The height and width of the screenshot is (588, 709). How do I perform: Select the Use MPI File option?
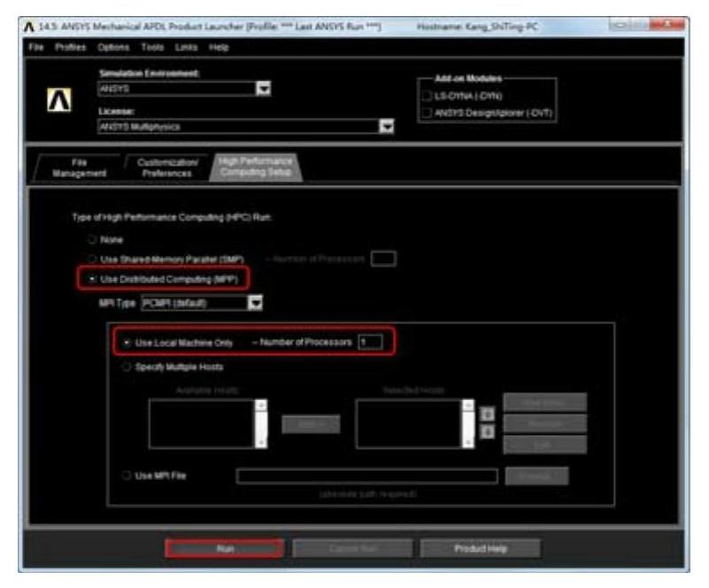(x=127, y=476)
